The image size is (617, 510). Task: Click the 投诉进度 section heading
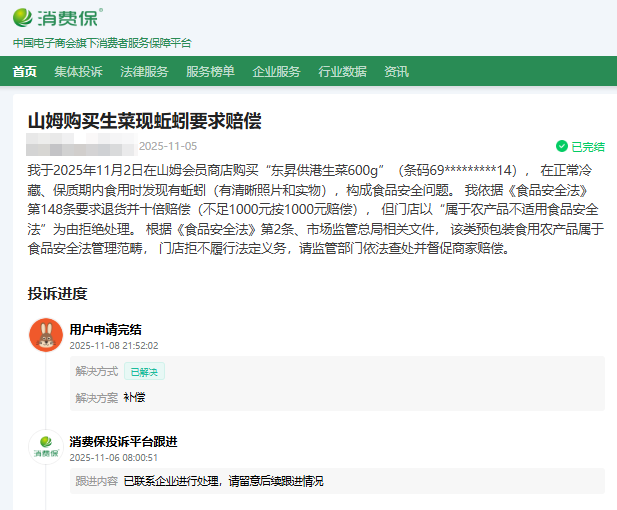click(57, 293)
